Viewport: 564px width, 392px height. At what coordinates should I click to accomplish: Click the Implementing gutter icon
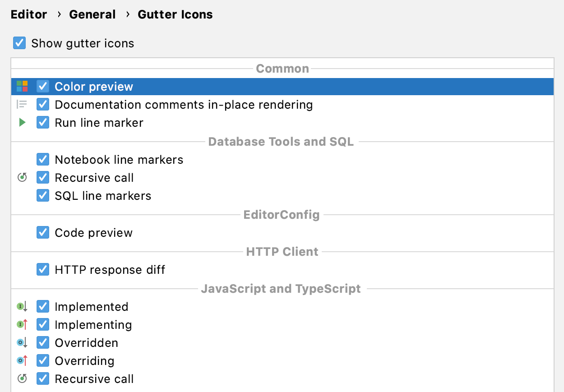(22, 325)
